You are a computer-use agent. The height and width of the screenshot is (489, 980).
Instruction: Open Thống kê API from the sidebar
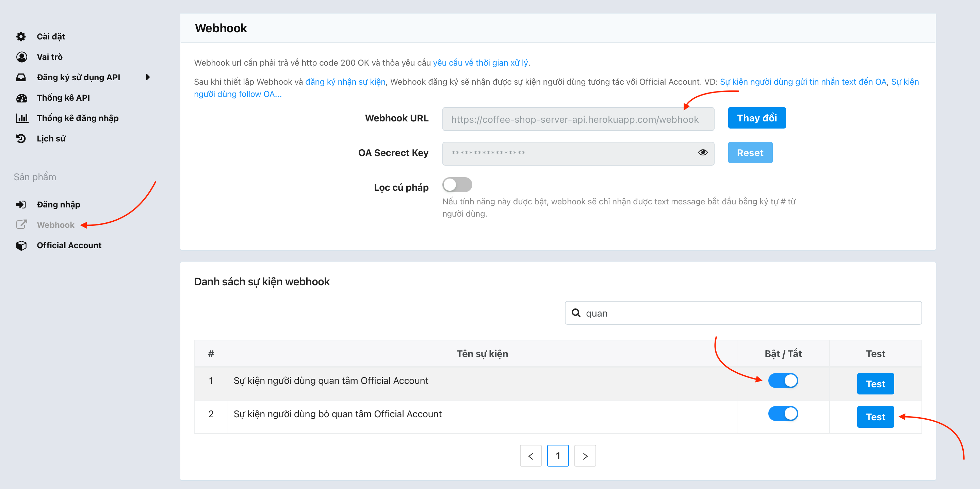coord(22,98)
